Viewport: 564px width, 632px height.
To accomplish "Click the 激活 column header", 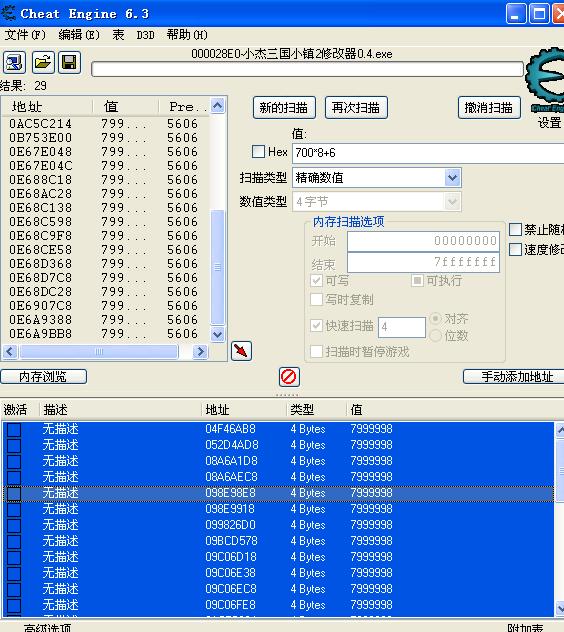I will (19, 410).
